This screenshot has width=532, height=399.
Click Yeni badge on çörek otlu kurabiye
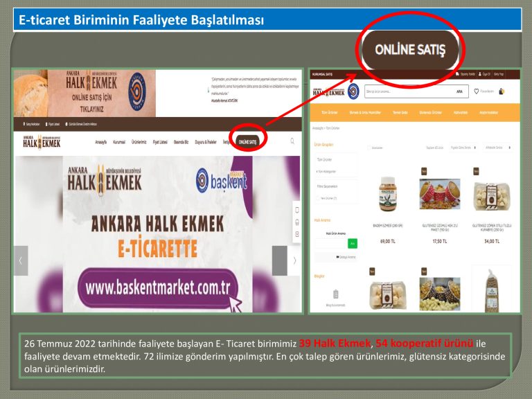tap(476, 171)
